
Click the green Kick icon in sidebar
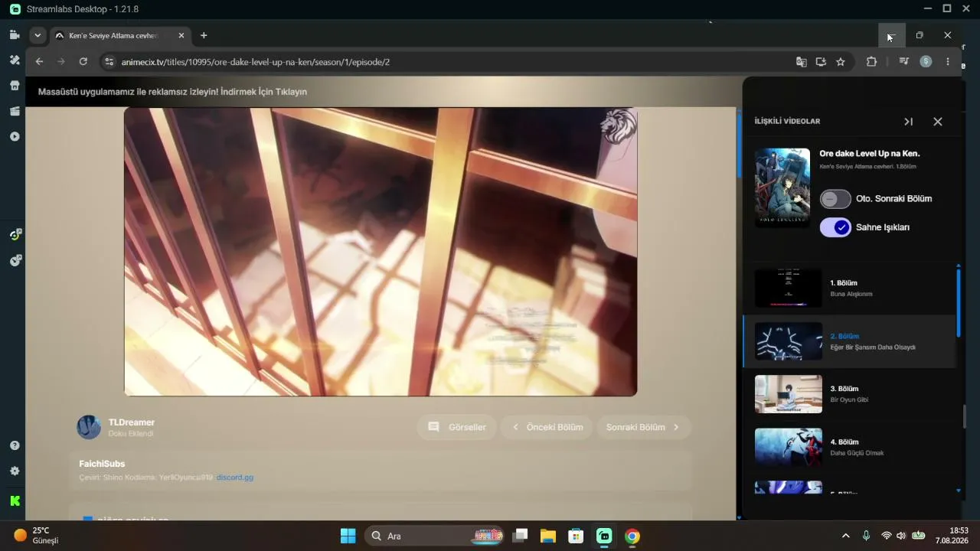pos(14,501)
